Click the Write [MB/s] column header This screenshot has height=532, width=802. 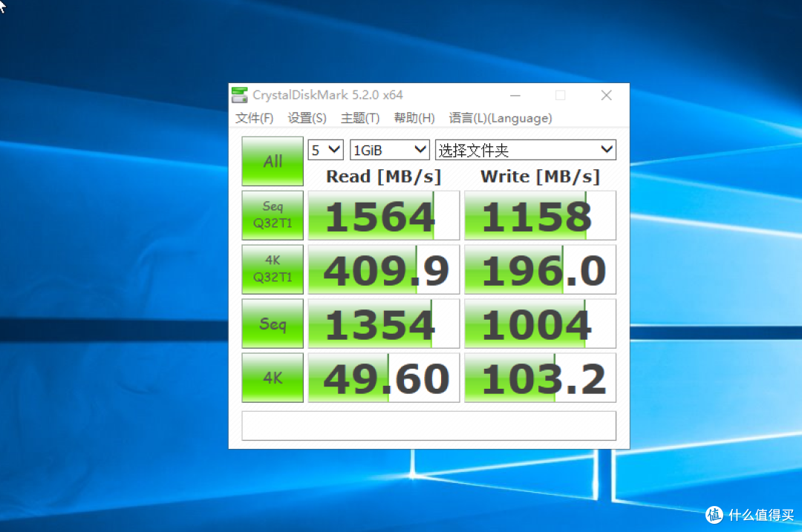tap(540, 177)
